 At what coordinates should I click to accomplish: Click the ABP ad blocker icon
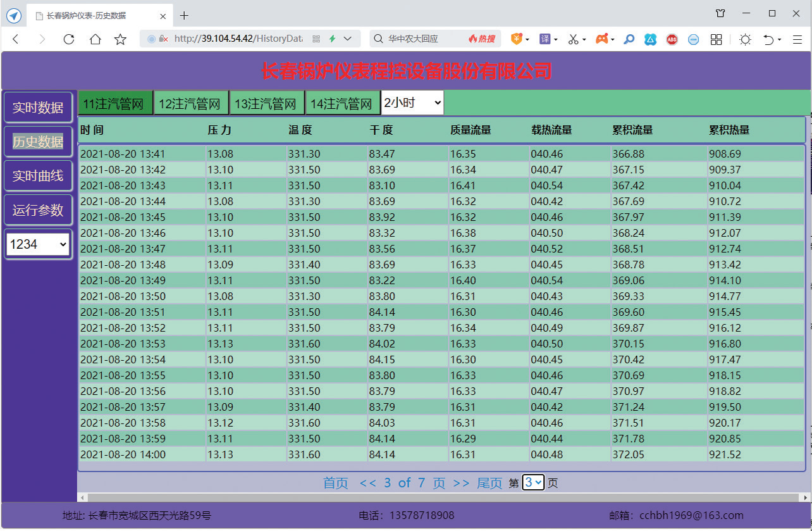[672, 39]
